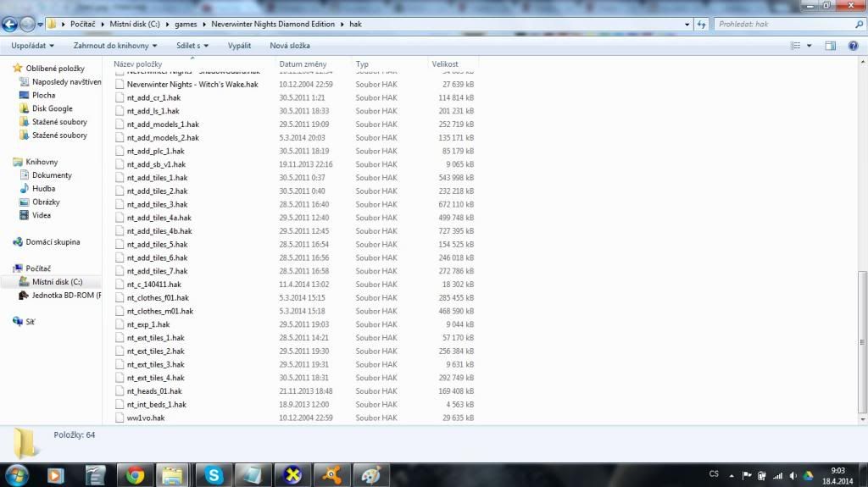The width and height of the screenshot is (868, 487).
Task: Open the orange Avast taskbar icon
Action: click(x=331, y=475)
